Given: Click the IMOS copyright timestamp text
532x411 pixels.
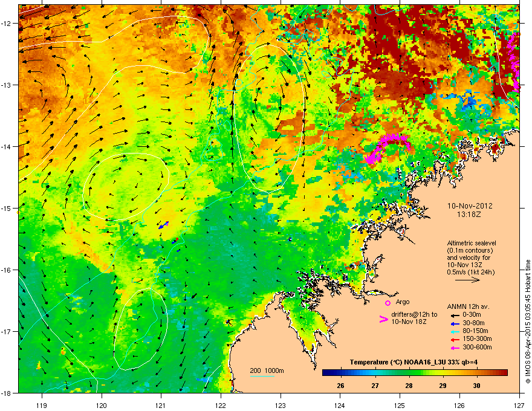Looking at the screenshot, I should tap(528, 322).
